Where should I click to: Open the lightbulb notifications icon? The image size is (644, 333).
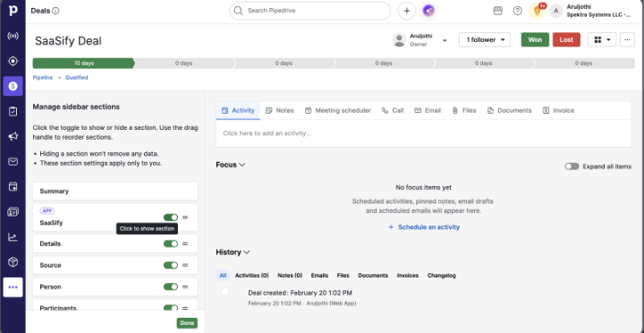tap(537, 11)
